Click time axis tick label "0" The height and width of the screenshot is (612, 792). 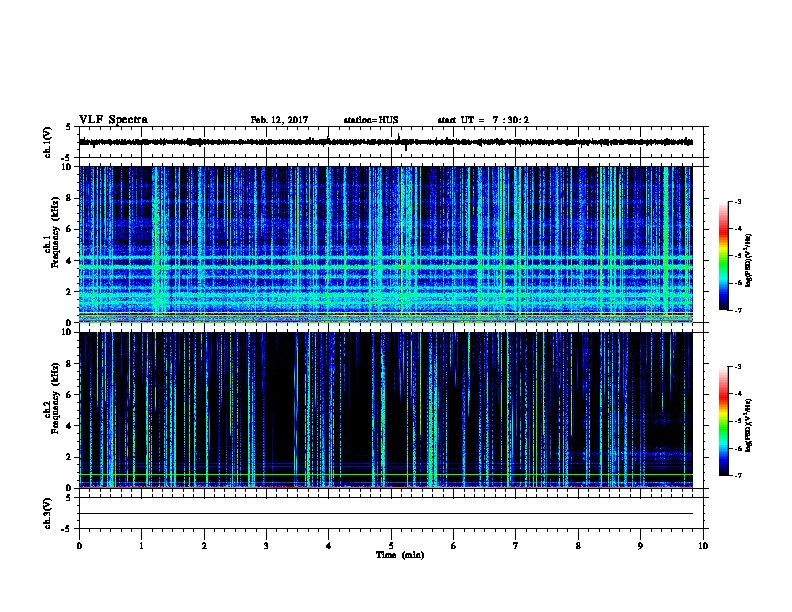click(79, 546)
